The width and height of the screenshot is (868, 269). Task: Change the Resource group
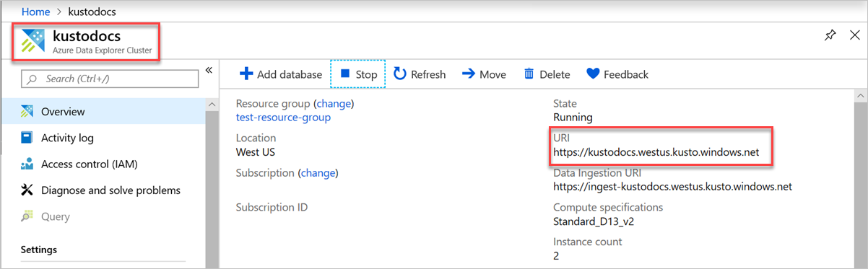pos(334,104)
